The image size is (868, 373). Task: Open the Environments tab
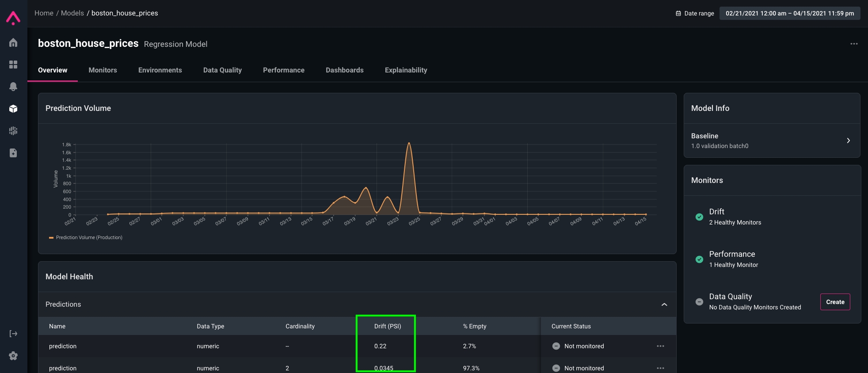point(160,70)
